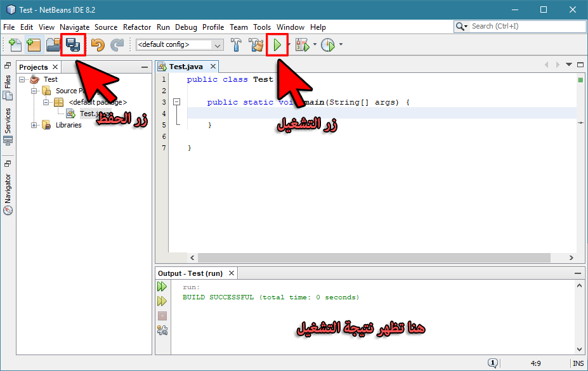Screen dimensions: 588x371
Task: Click the Redo arrow icon
Action: [x=117, y=44]
